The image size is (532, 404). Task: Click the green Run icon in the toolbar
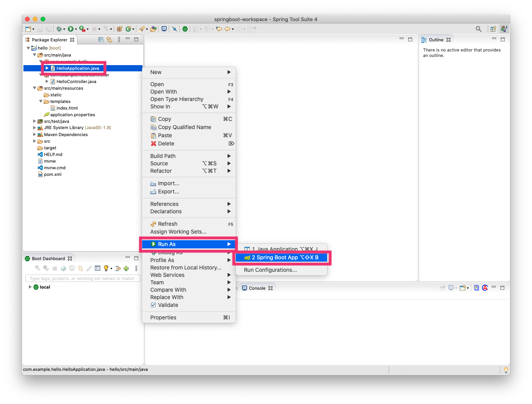pos(70,29)
